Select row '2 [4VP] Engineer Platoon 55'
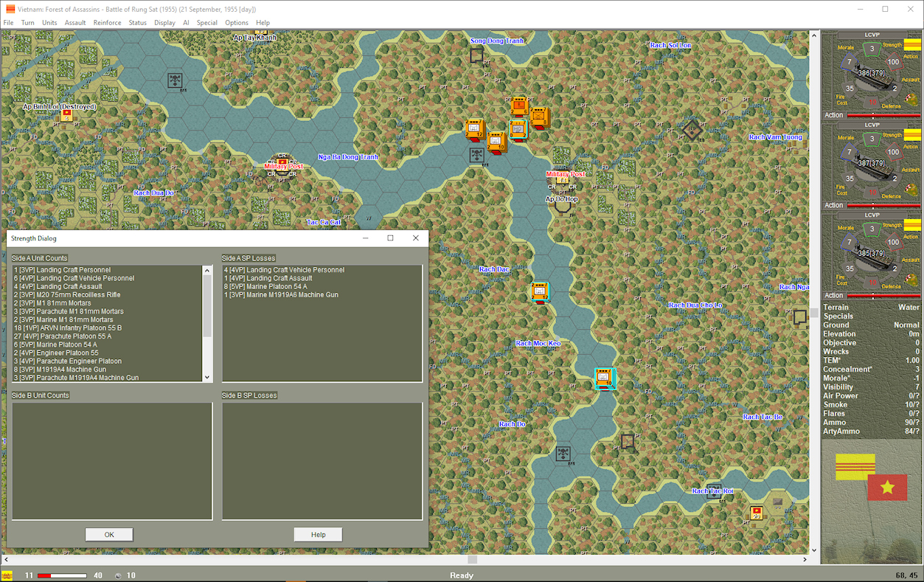The image size is (924, 582). 107,353
